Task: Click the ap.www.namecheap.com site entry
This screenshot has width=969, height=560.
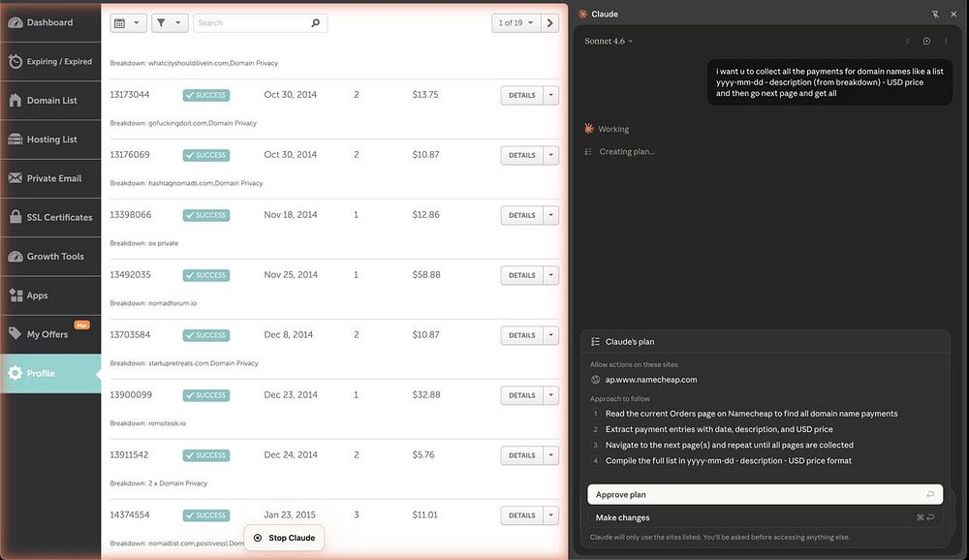Action: [x=651, y=380]
